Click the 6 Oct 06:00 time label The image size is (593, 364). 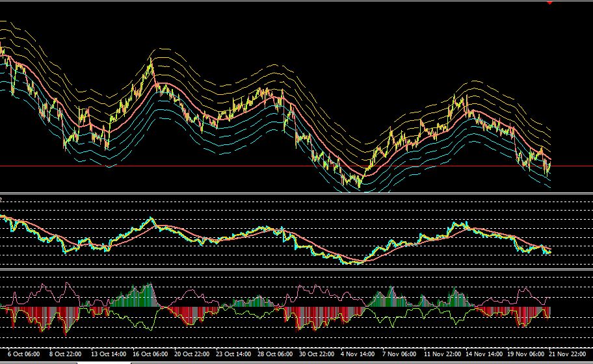[23, 354]
